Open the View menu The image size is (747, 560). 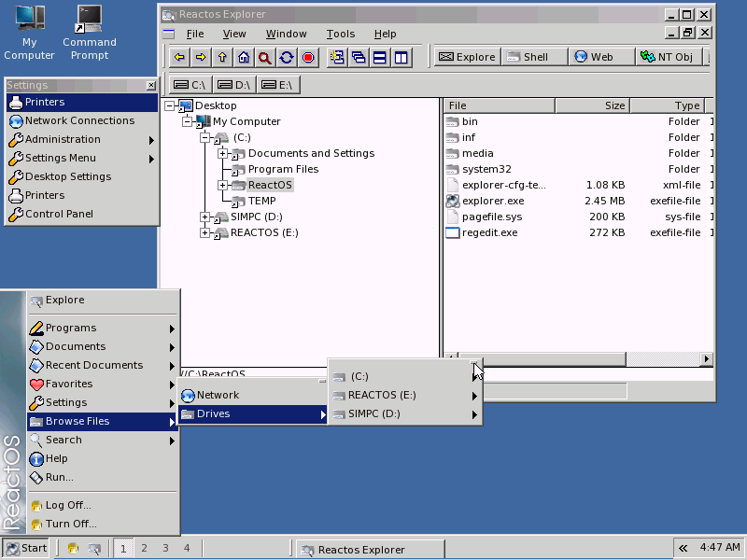(233, 34)
